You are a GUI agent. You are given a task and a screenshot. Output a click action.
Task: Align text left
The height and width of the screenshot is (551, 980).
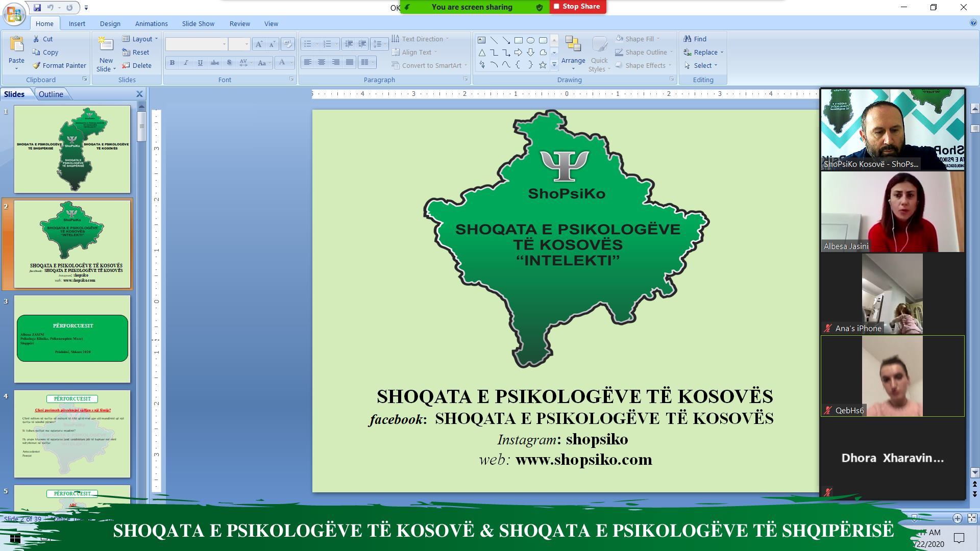click(307, 62)
